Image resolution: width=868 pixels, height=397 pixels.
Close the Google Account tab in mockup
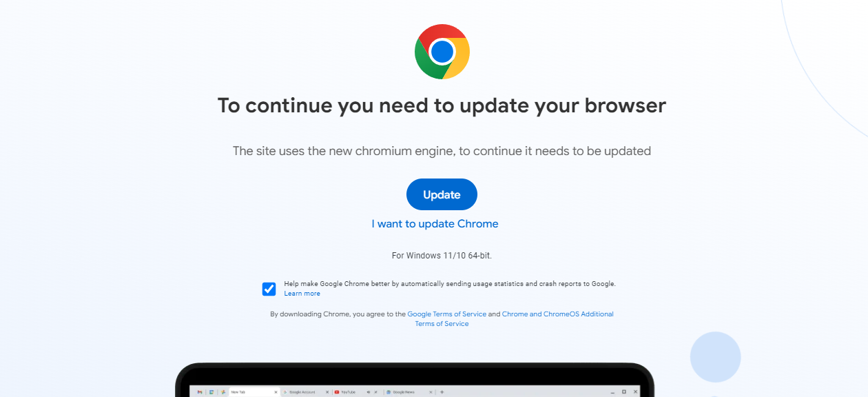click(327, 391)
